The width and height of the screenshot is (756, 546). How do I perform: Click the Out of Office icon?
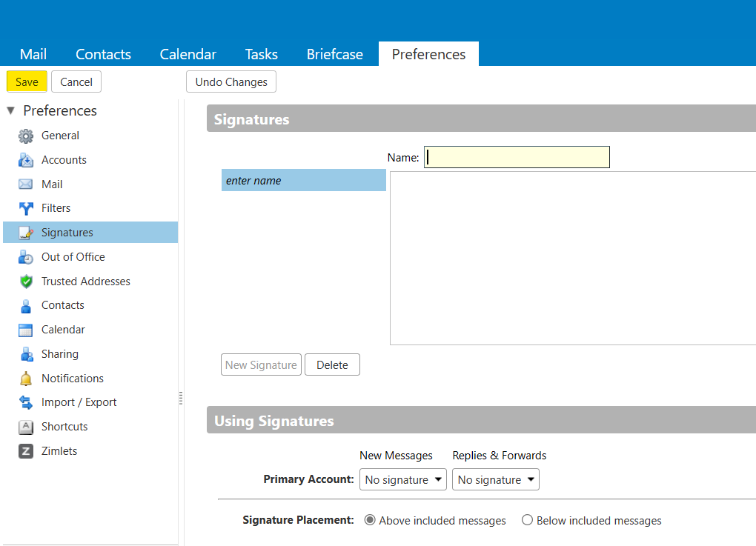tap(26, 257)
